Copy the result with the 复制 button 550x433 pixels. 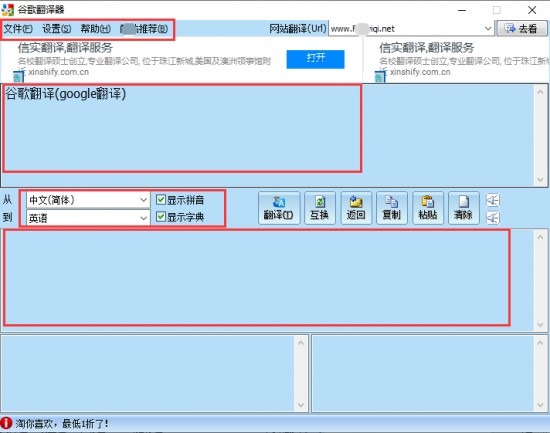coord(392,208)
